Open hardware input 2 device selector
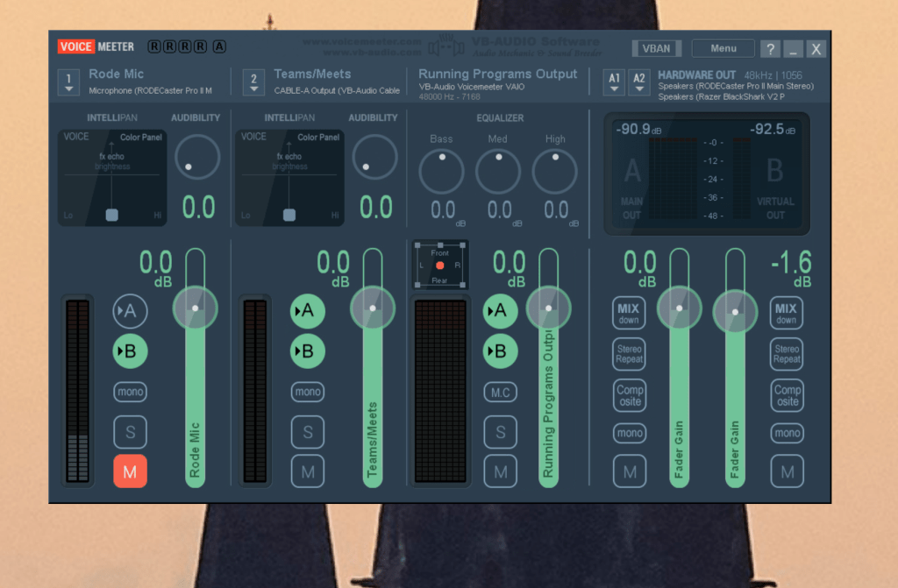This screenshot has height=588, width=898. [x=253, y=81]
